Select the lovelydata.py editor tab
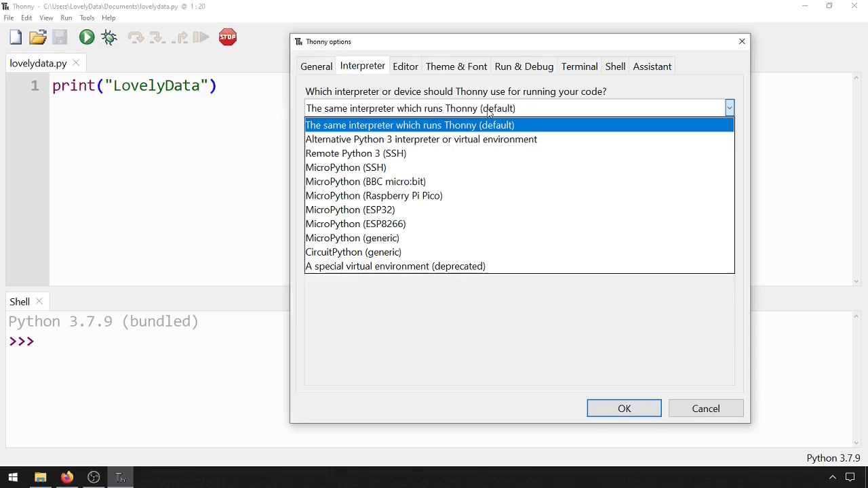This screenshot has width=868, height=488. click(38, 63)
